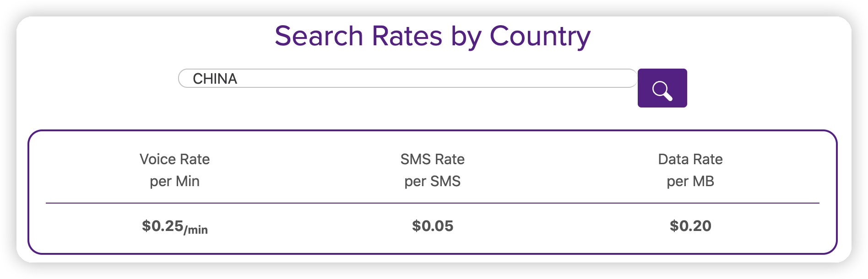The width and height of the screenshot is (868, 279).
Task: Click the per MB label under Data Rate
Action: pyautogui.click(x=690, y=182)
